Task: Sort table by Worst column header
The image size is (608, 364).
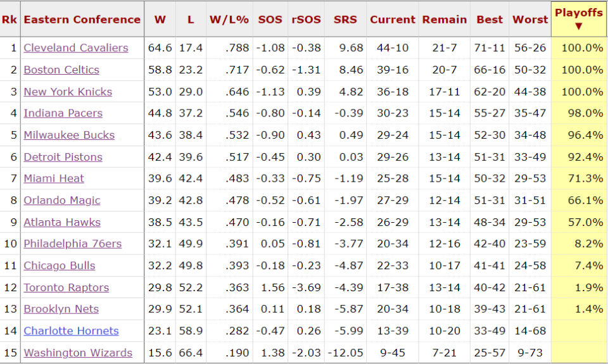Action: tap(530, 20)
